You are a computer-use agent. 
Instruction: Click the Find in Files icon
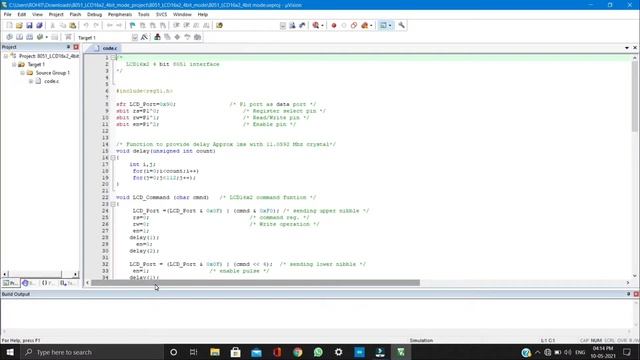[x=220, y=25]
